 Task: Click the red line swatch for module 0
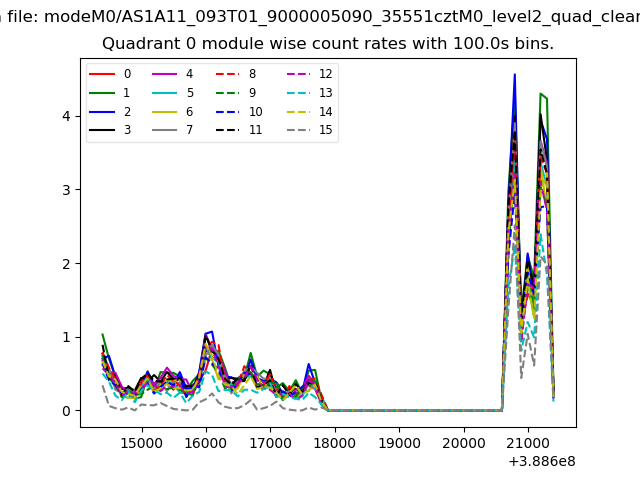click(101, 74)
